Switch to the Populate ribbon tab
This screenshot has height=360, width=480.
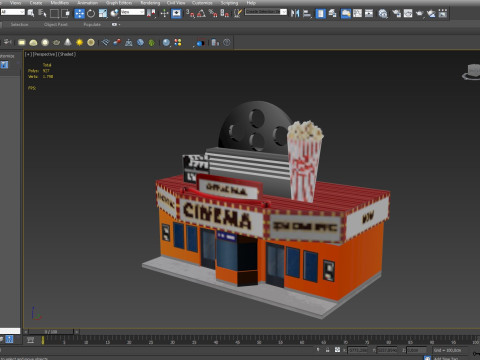click(x=92, y=25)
